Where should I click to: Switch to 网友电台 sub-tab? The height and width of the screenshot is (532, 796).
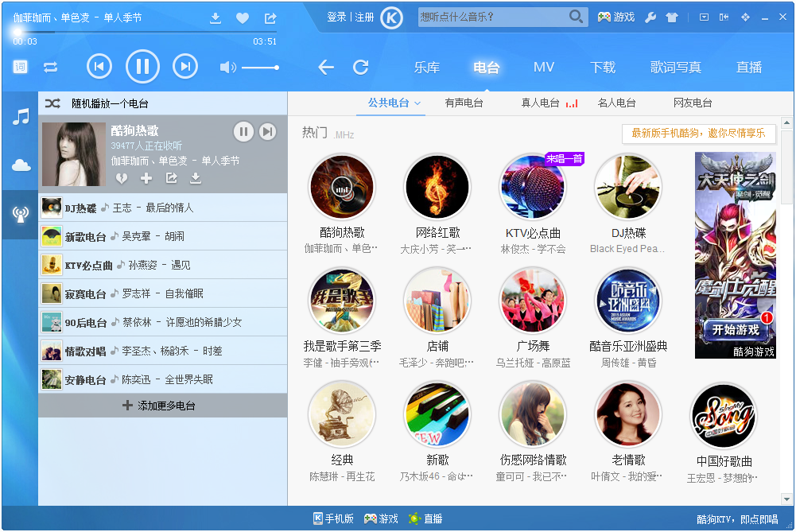[x=693, y=103]
